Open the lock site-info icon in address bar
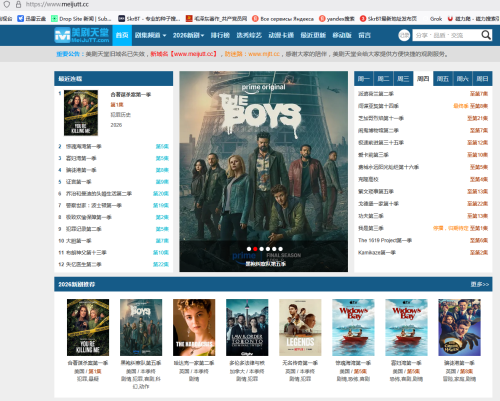The image size is (500, 401). click(x=19, y=4)
